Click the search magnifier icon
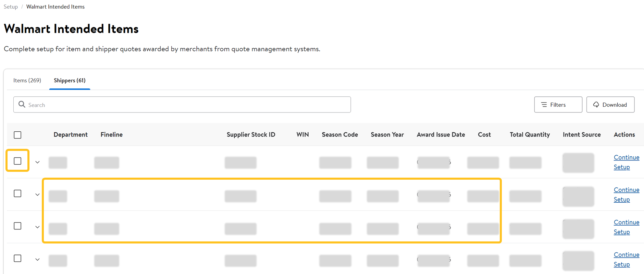The height and width of the screenshot is (274, 644). 22,104
